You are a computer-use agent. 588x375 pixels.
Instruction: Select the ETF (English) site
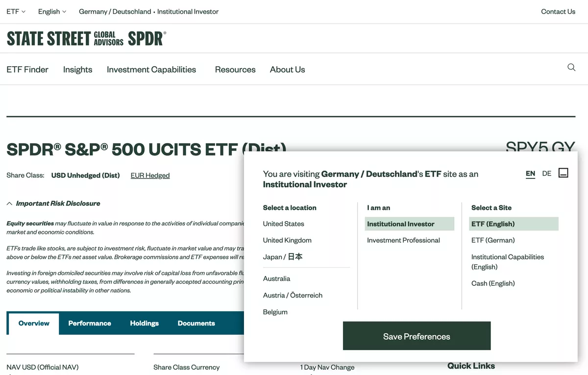click(514, 224)
